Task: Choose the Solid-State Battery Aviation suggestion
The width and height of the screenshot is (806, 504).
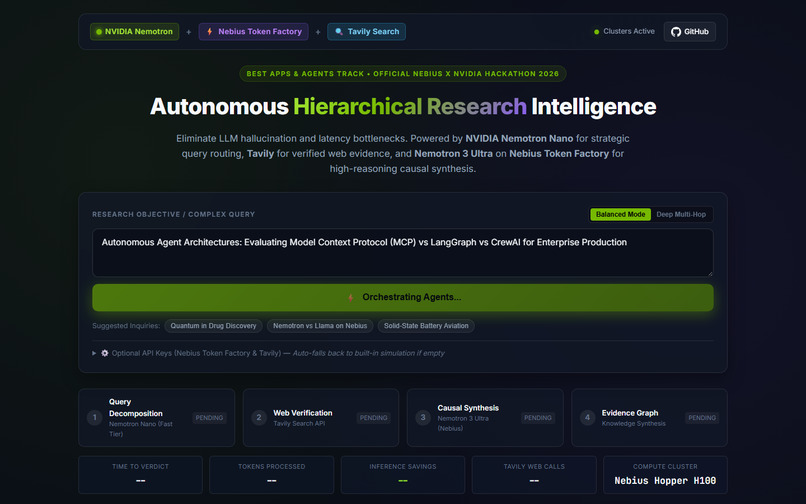Action: point(426,326)
